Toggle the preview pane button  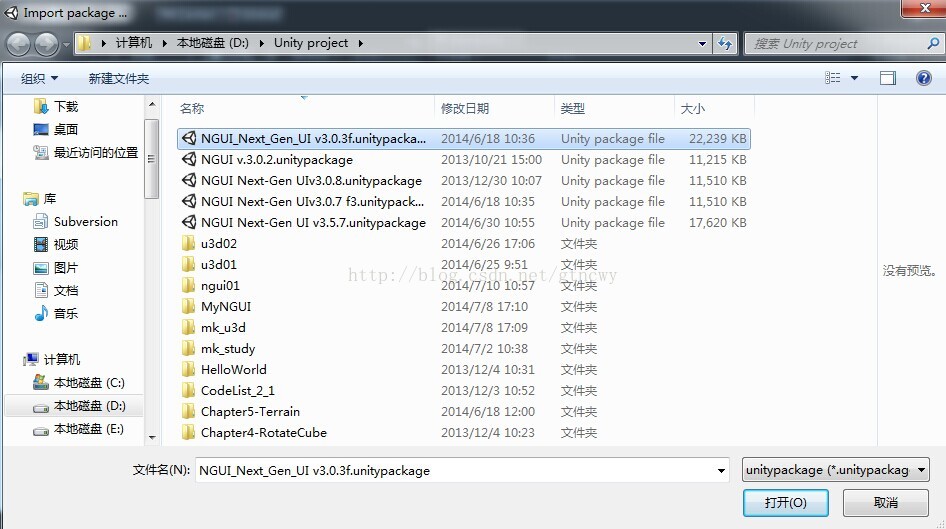887,78
